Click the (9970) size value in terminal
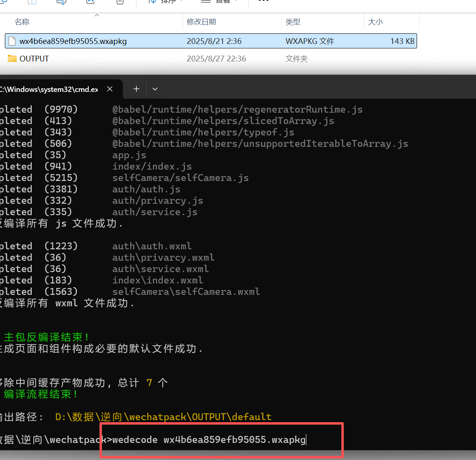The height and width of the screenshot is (460, 476). (x=61, y=109)
